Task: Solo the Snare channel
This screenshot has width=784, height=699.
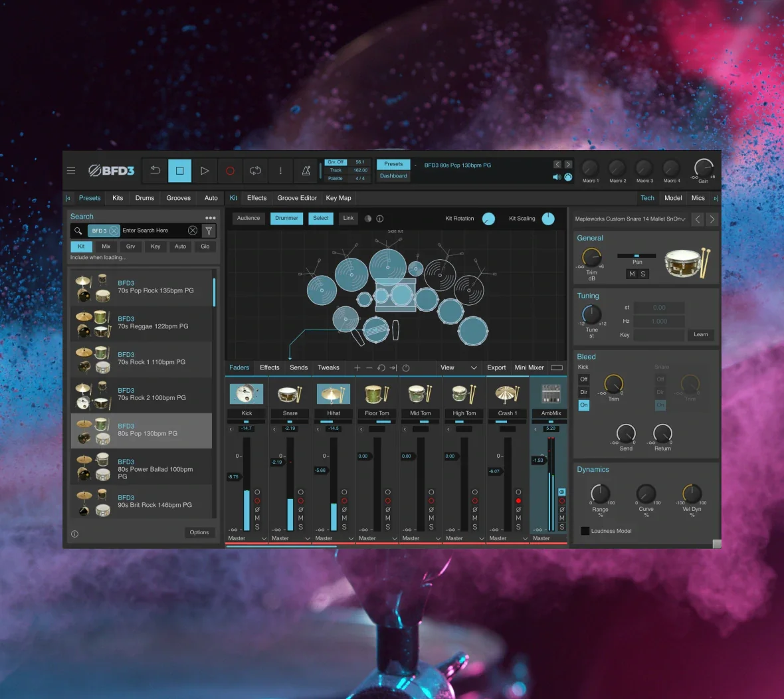Action: 300,526
